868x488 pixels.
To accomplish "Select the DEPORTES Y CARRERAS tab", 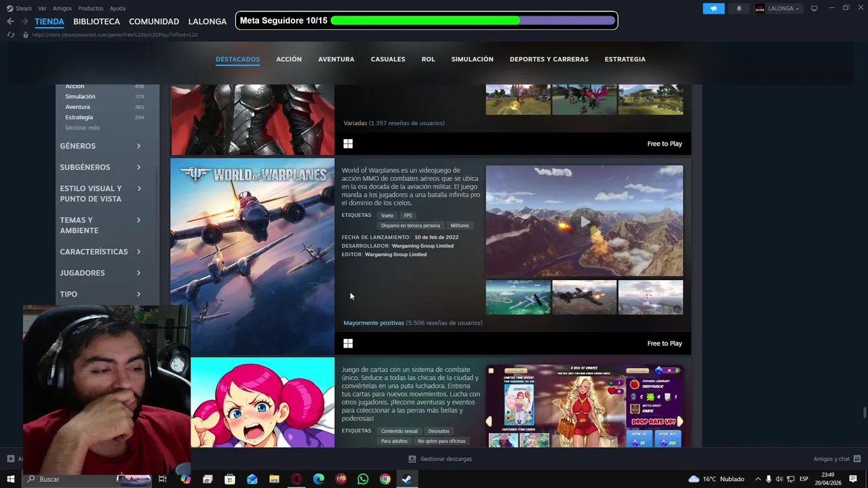I will click(x=549, y=59).
